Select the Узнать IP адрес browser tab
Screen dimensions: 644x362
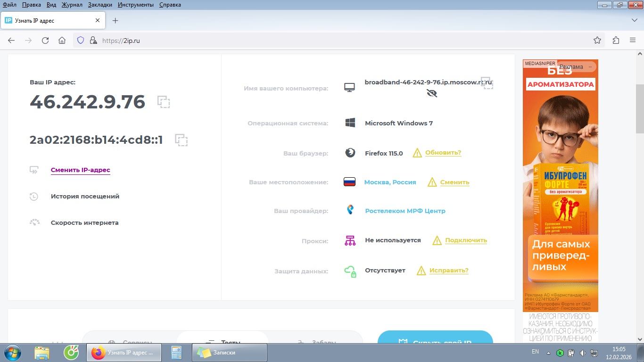click(x=53, y=21)
